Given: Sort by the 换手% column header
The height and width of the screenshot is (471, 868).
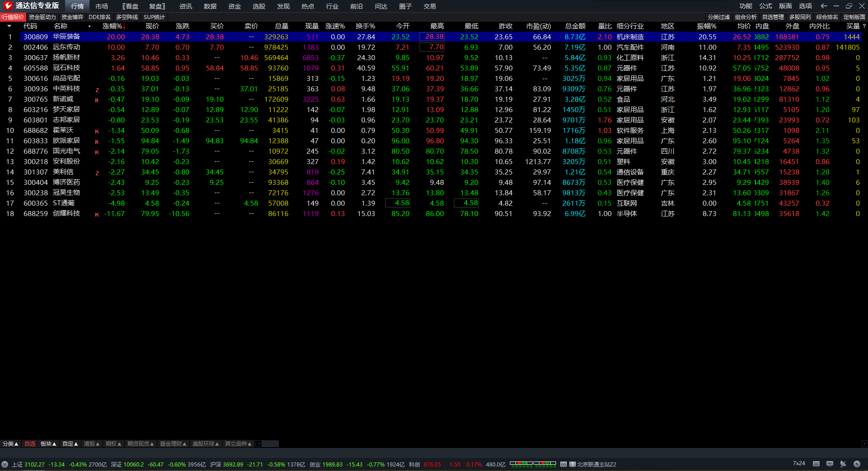Looking at the screenshot, I should coord(365,26).
